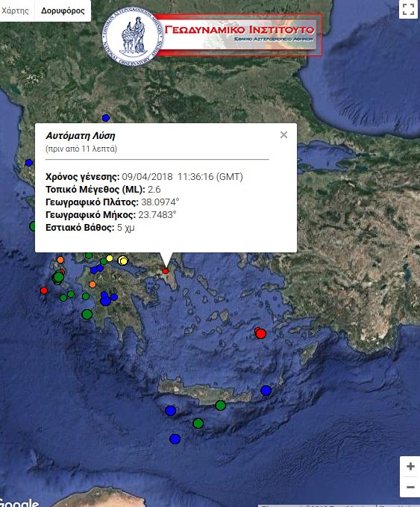Viewport: 420px width, 507px height.
Task: Select the large red marker in the eastern Aegean
Action: [x=260, y=333]
